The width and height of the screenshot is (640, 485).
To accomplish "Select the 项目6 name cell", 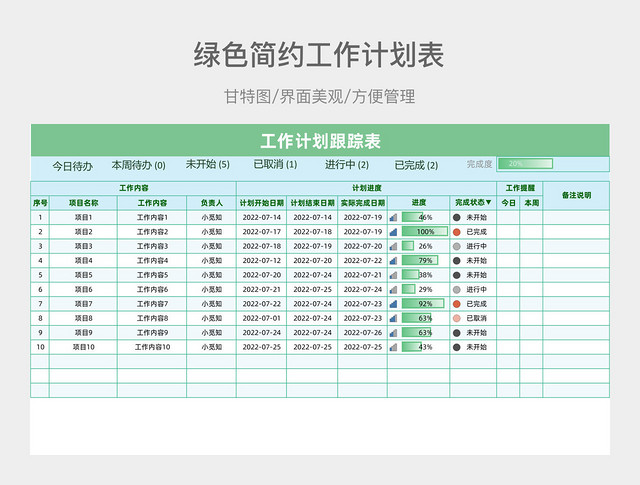I will point(83,289).
